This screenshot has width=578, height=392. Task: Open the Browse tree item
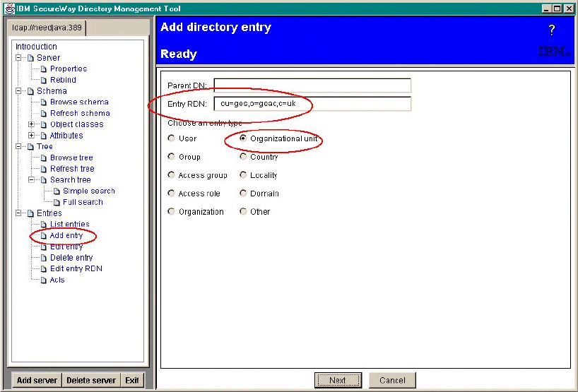click(x=71, y=158)
